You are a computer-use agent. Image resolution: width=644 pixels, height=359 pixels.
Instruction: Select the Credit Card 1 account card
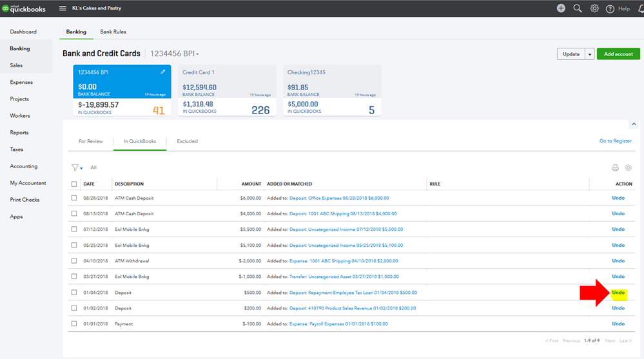(227, 90)
